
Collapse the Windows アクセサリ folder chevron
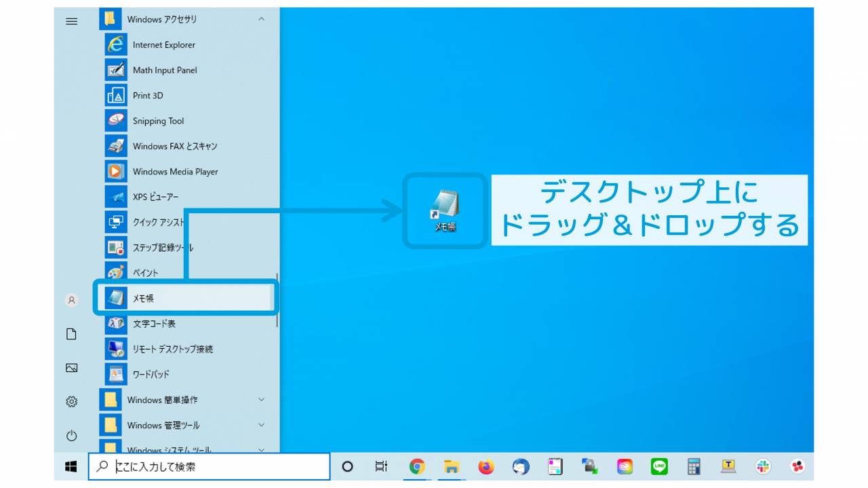pyautogui.click(x=262, y=20)
